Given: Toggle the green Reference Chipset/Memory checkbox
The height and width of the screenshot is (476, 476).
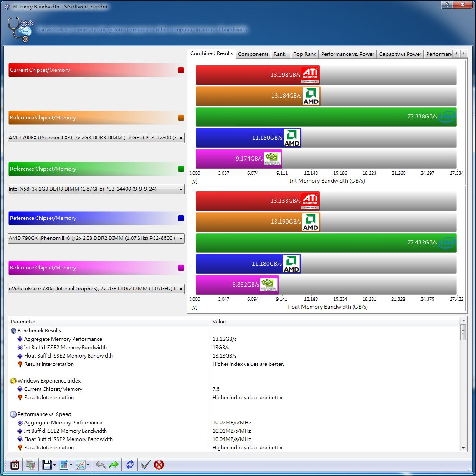Looking at the screenshot, I should [x=181, y=169].
